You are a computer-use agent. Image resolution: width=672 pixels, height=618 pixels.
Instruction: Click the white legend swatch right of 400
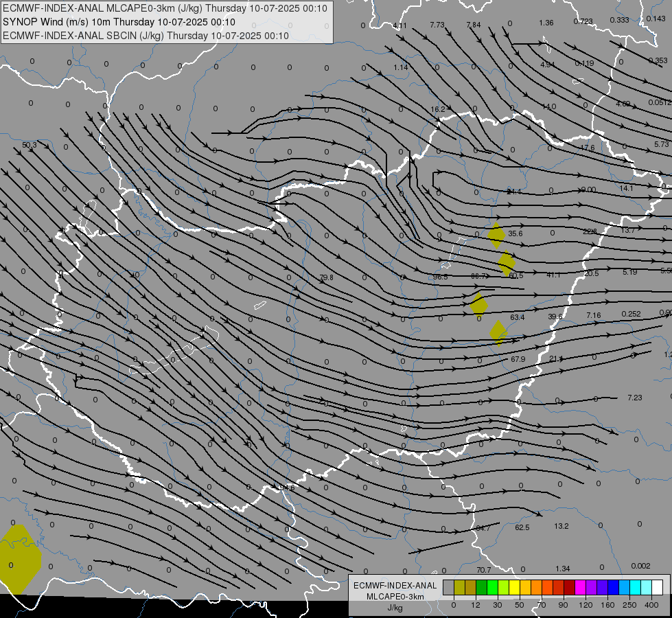(658, 587)
